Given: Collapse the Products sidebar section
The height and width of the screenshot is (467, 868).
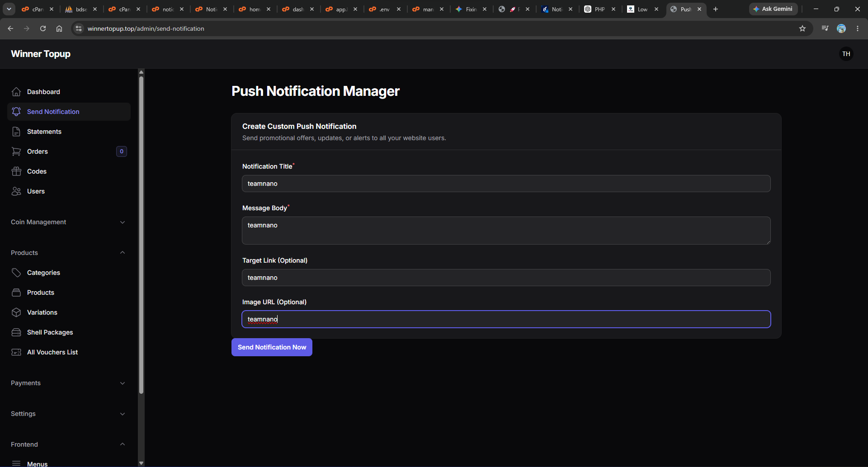Looking at the screenshot, I should (69, 253).
